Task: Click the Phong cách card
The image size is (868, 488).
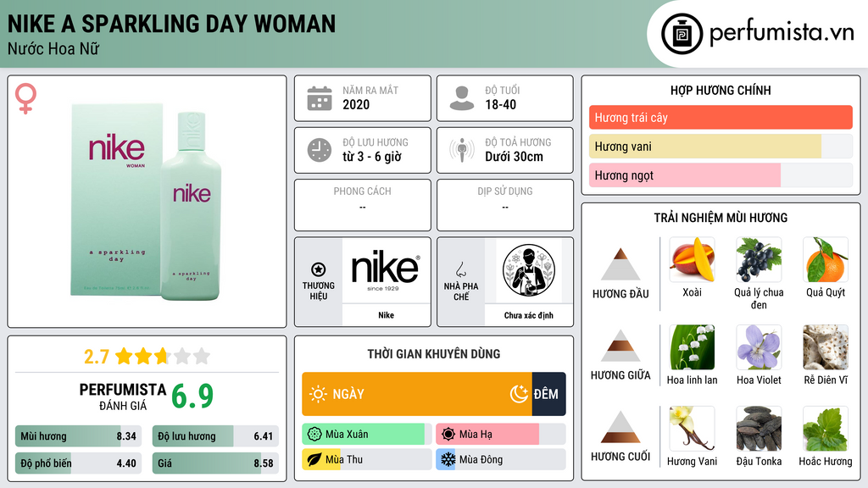Action: click(x=363, y=205)
